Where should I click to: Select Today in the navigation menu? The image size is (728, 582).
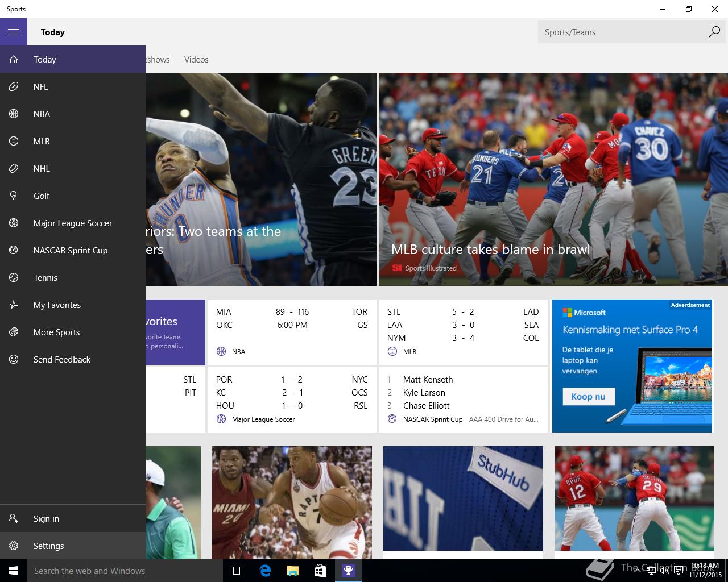click(73, 59)
